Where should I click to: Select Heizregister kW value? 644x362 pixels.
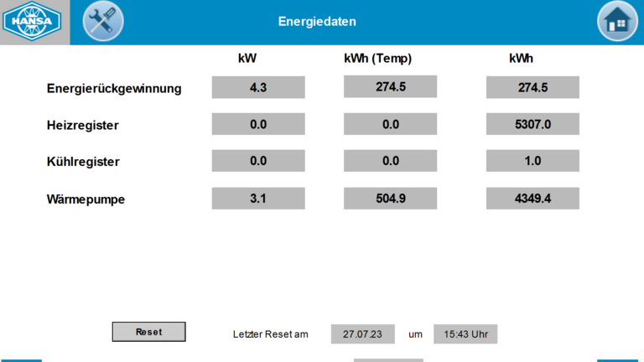[258, 124]
